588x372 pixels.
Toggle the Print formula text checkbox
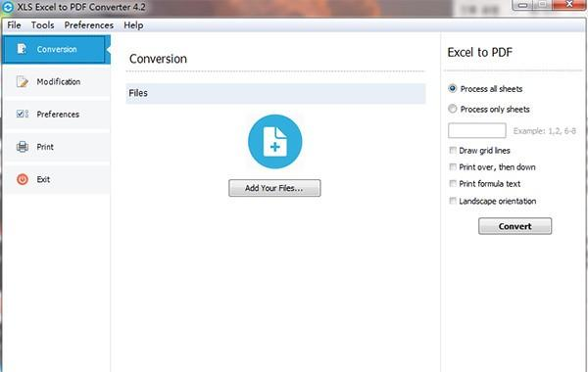(453, 184)
